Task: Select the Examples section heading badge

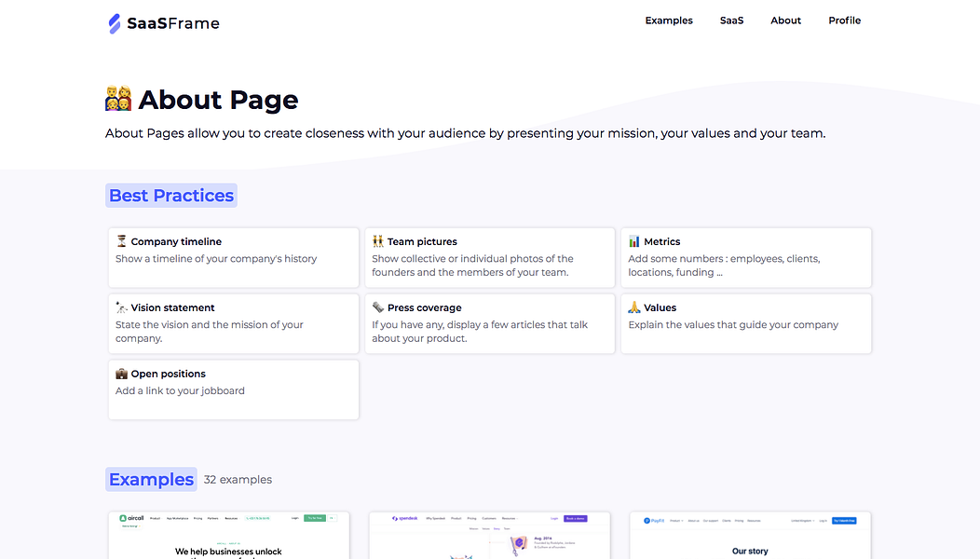Action: point(151,480)
